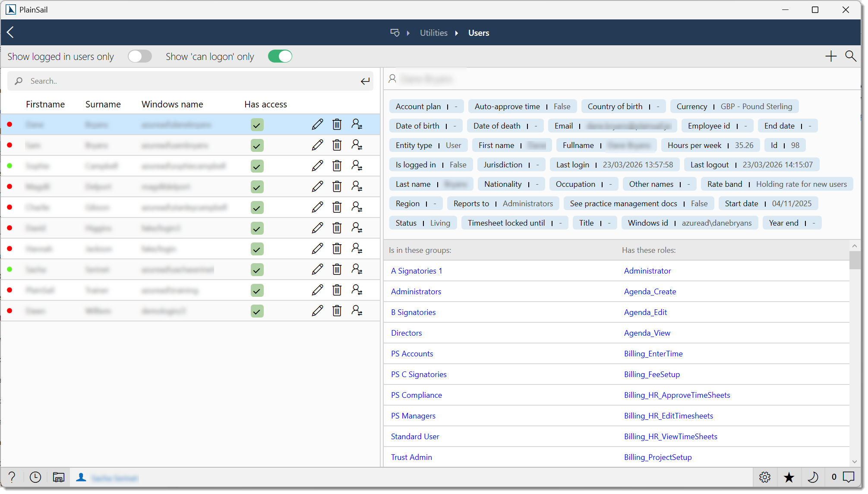Click edit pencil on first user row

[317, 125]
